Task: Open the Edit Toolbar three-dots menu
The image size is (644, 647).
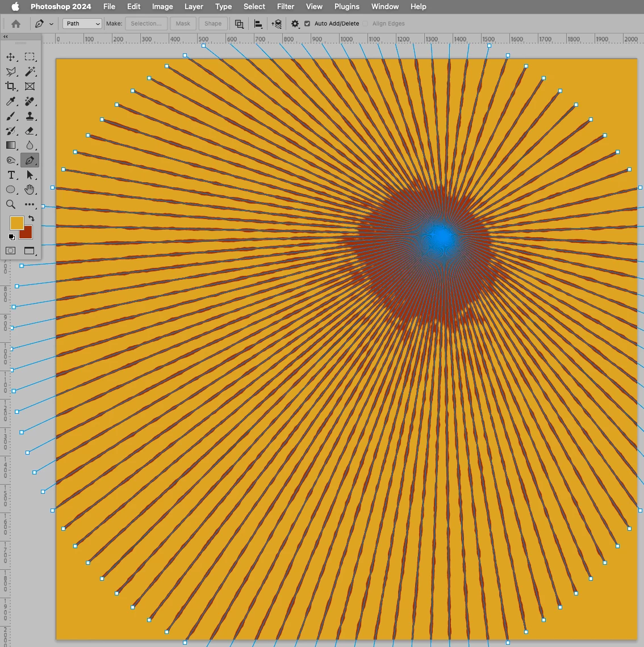Action: 30,204
